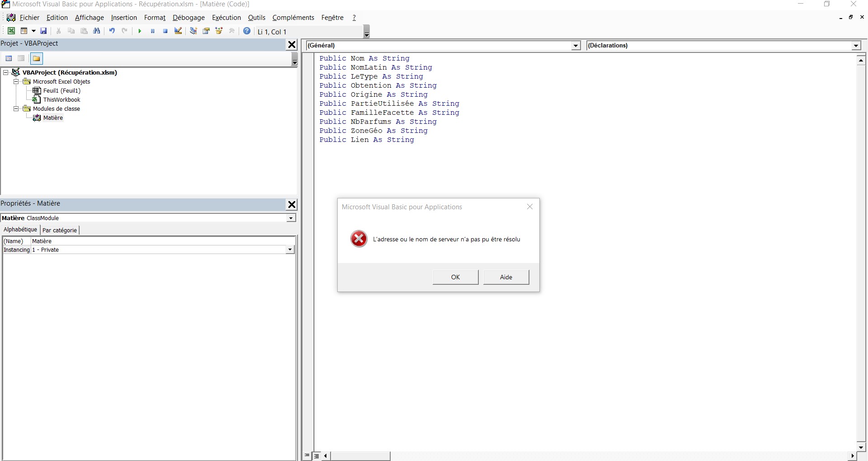Click Aide in the error dialog
This screenshot has height=461, width=868.
[x=506, y=277]
